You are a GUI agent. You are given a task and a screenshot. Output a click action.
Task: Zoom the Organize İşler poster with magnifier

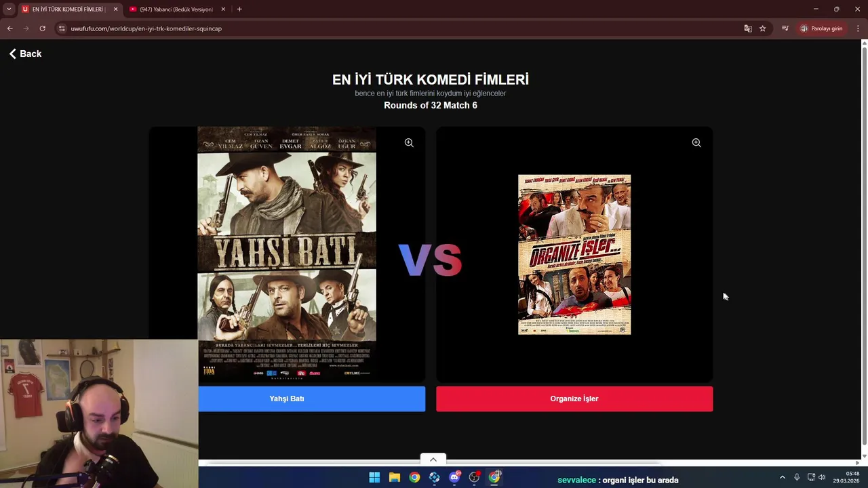pos(696,143)
